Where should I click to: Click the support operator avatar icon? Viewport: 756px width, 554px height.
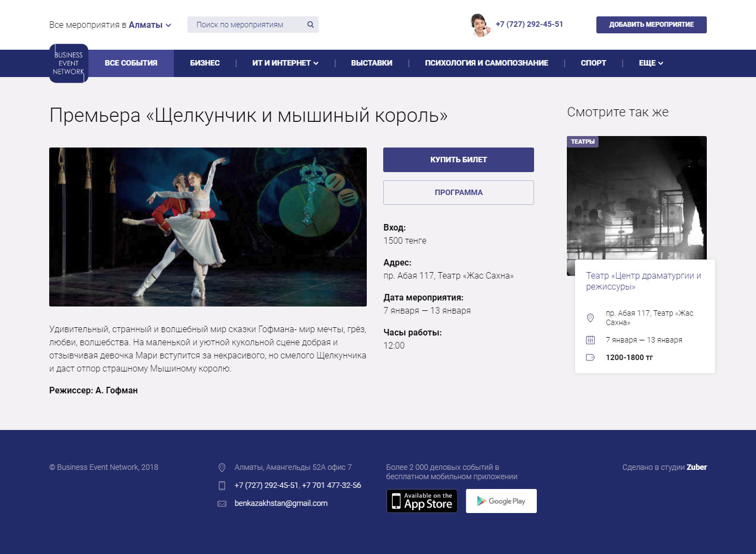point(479,25)
